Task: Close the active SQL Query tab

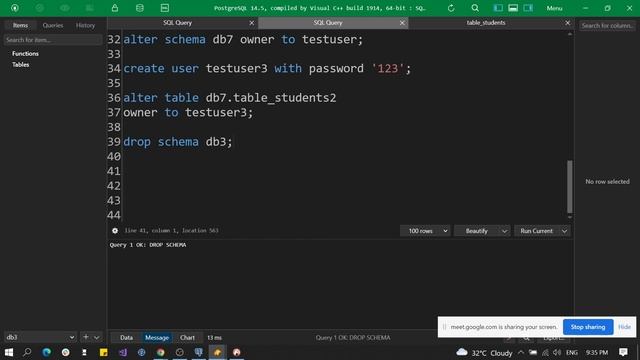Action: [402, 23]
